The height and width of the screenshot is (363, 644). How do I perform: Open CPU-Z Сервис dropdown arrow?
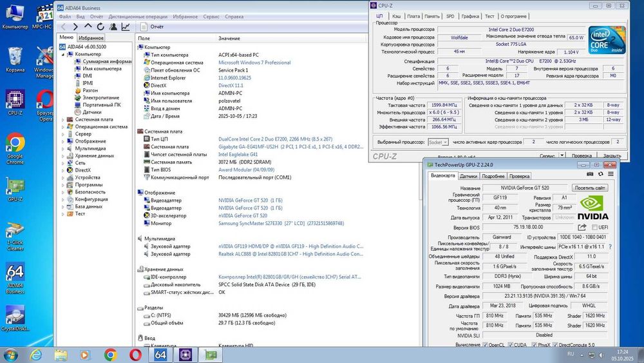(562, 155)
